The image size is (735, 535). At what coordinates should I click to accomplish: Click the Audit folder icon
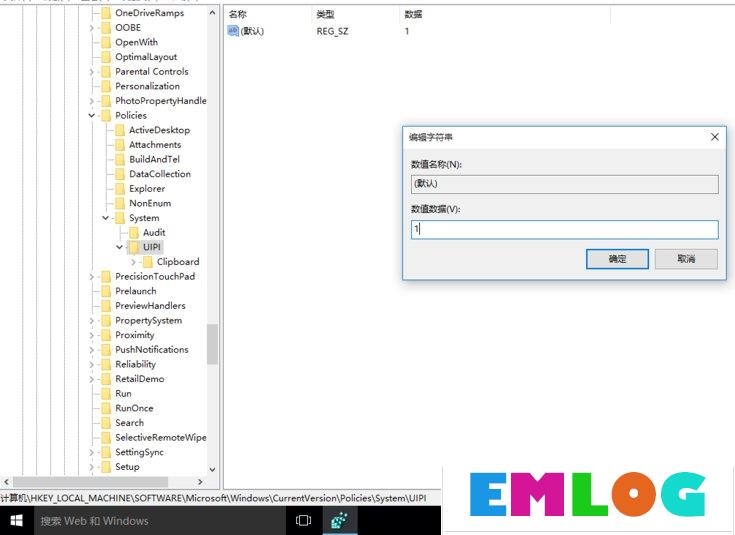point(134,233)
